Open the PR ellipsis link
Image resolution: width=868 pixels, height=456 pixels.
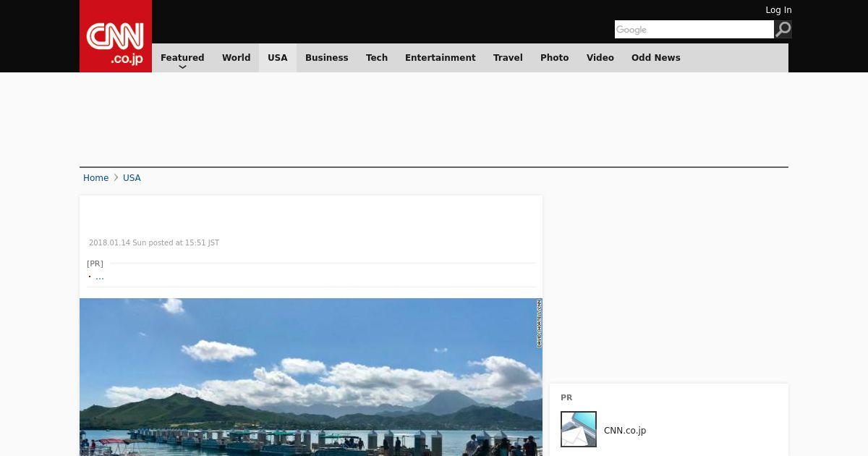pyautogui.click(x=99, y=276)
